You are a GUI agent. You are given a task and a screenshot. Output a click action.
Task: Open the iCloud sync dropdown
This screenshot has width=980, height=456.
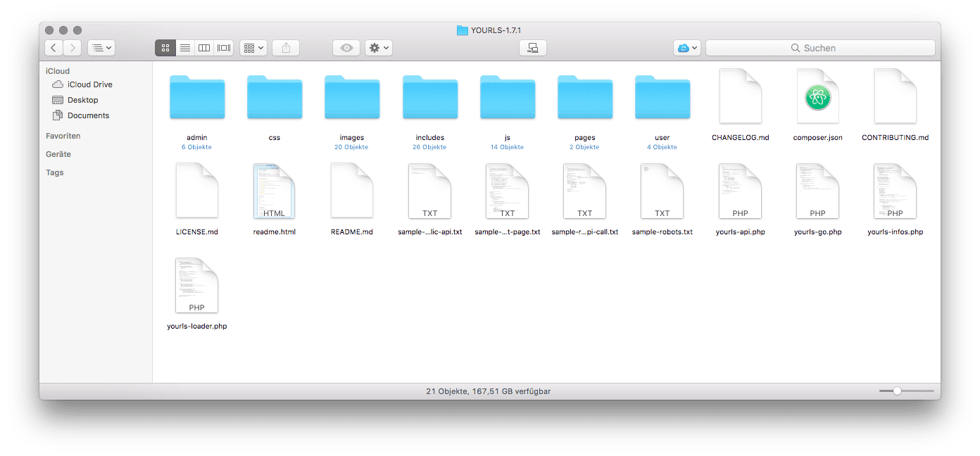pos(687,48)
